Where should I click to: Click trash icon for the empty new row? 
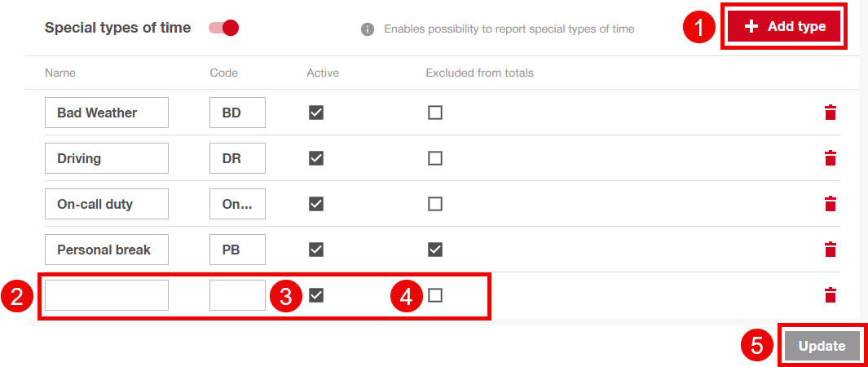830,295
